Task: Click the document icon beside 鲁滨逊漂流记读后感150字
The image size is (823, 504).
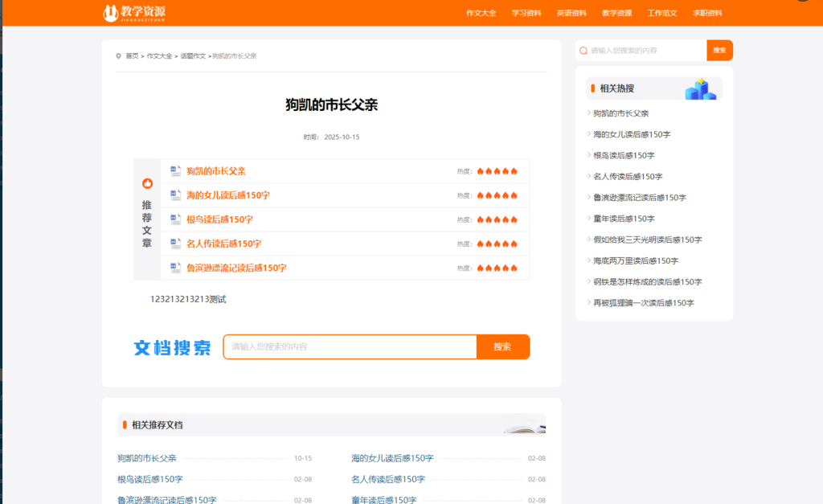Action: click(x=175, y=268)
